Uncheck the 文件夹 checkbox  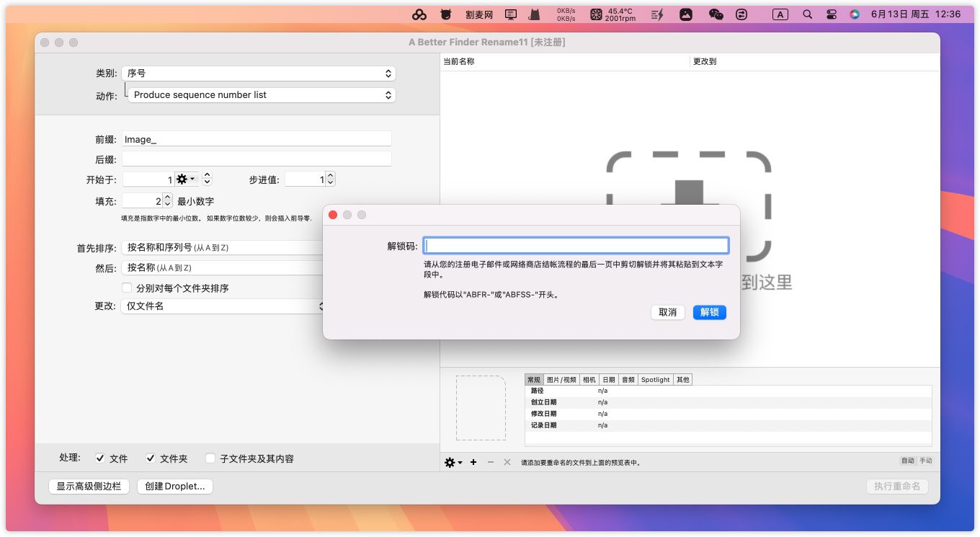point(151,458)
